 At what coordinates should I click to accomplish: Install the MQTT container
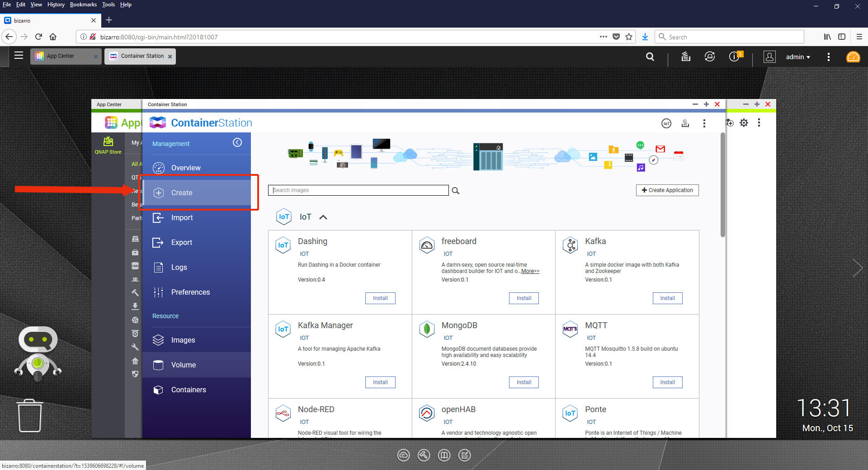pos(667,382)
